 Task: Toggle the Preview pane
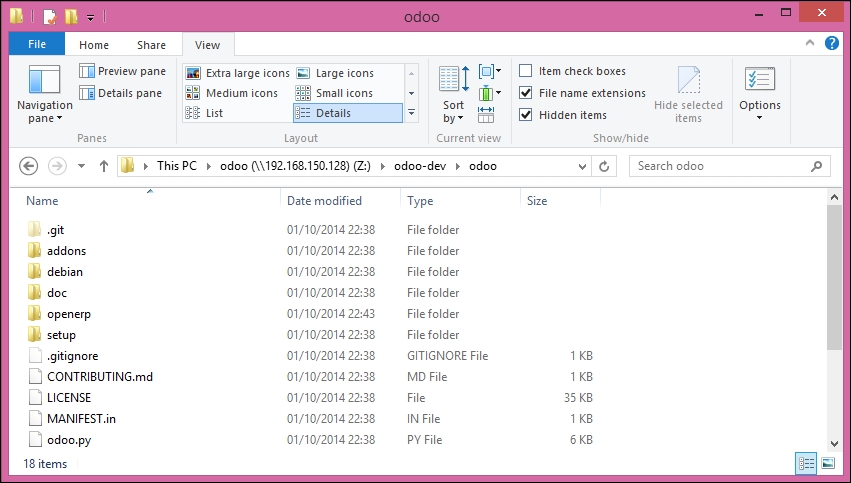tap(122, 71)
